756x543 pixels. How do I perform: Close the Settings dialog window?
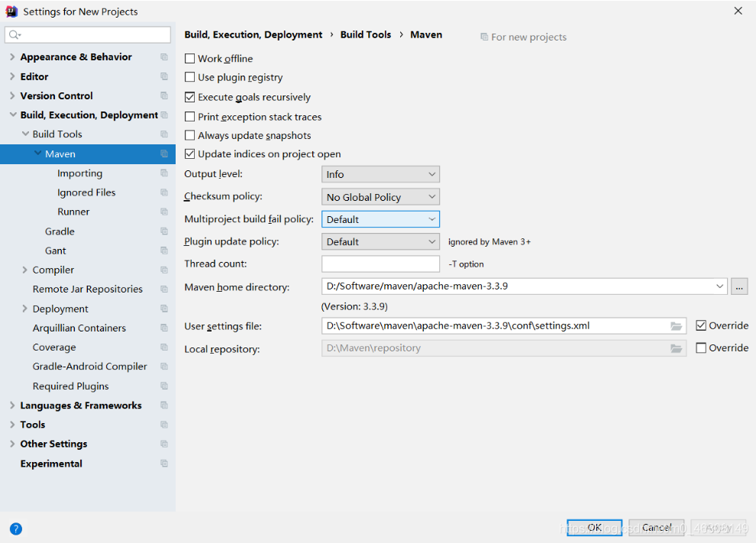click(x=738, y=11)
